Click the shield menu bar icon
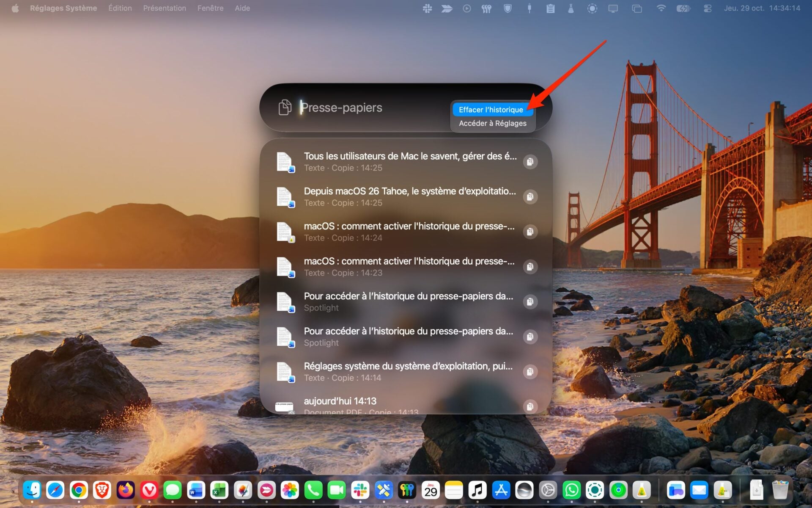 [507, 8]
